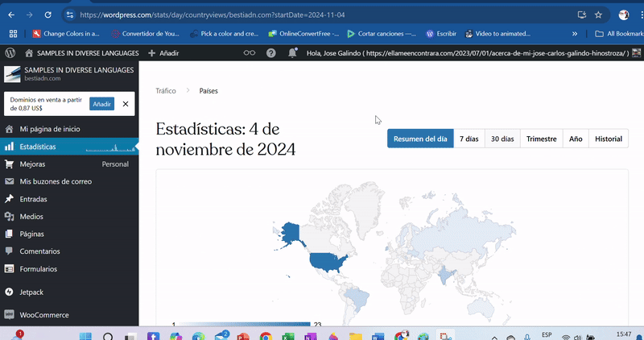The image size is (644, 340).
Task: Click the Medios media icon
Action: click(x=10, y=217)
